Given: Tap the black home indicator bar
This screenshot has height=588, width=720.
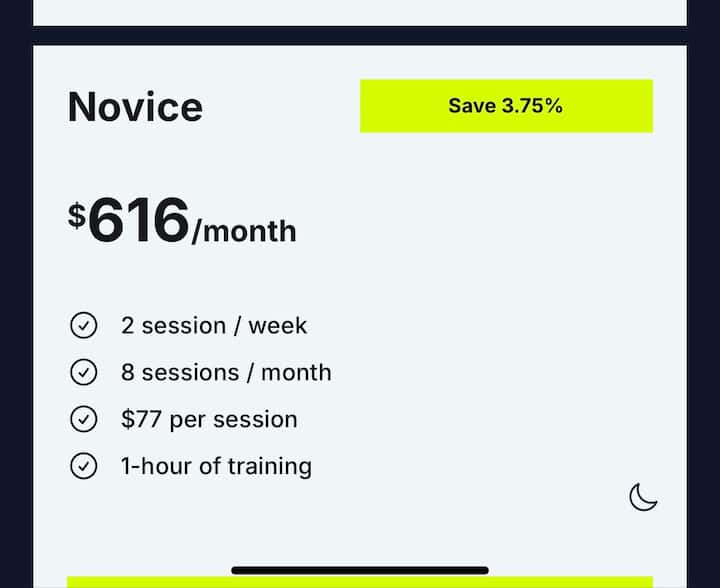Looking at the screenshot, I should coord(360,571).
